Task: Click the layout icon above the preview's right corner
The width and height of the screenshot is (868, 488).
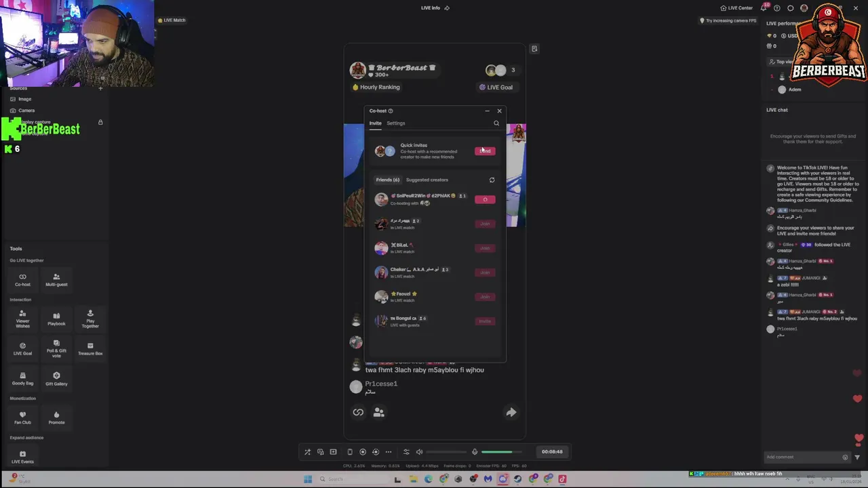Action: point(534,49)
